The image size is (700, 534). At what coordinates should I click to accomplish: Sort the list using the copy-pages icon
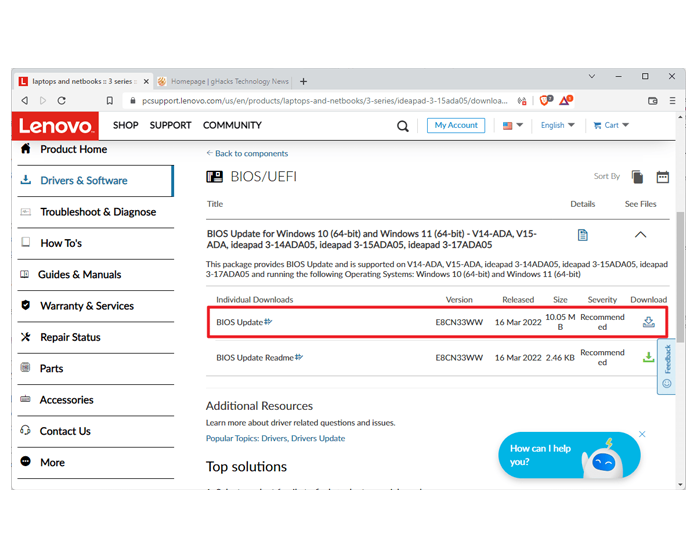tap(638, 177)
